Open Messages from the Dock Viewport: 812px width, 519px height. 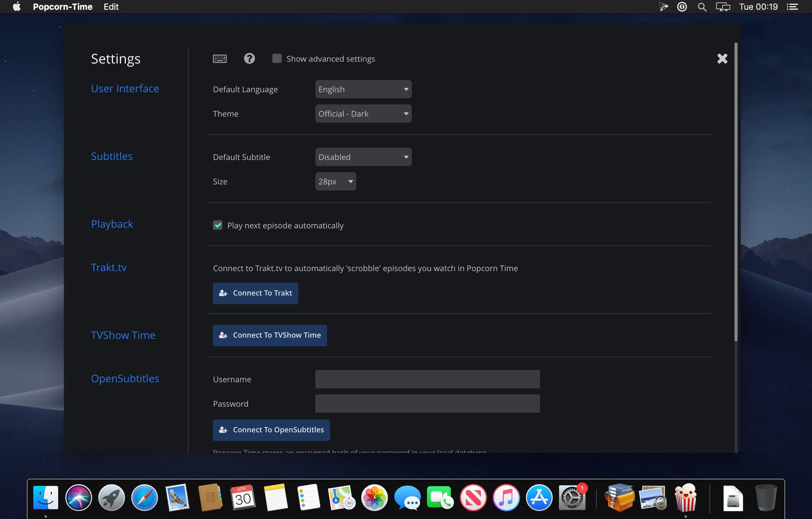point(407,497)
